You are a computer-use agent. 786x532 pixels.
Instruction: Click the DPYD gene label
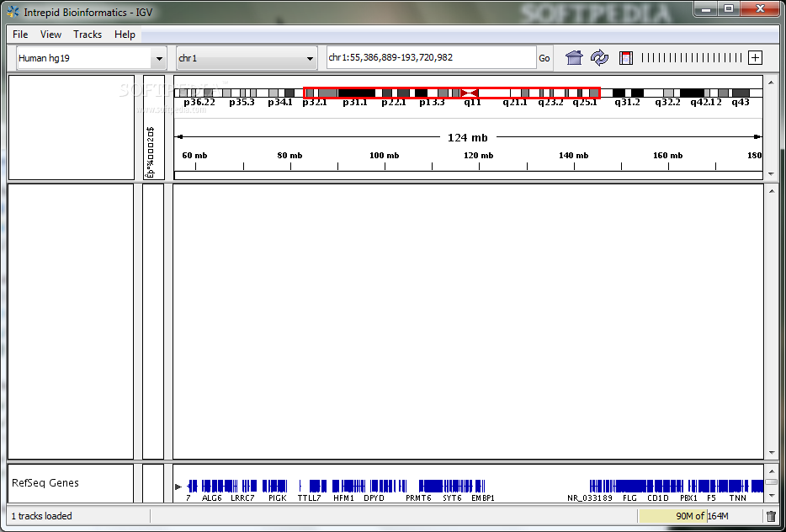(374, 498)
